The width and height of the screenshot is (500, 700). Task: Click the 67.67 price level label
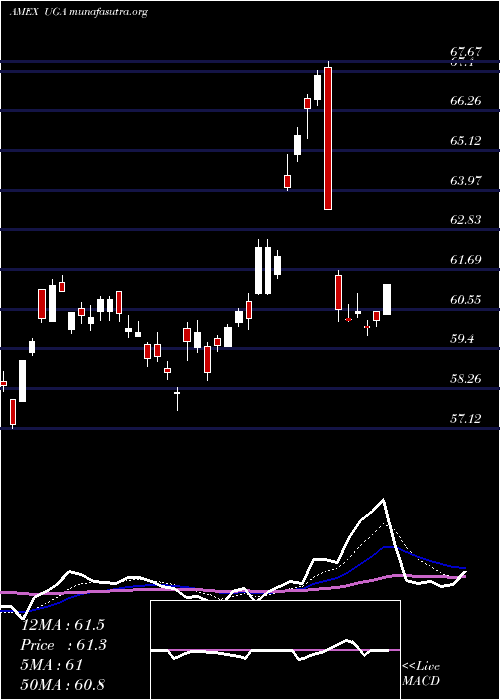466,51
